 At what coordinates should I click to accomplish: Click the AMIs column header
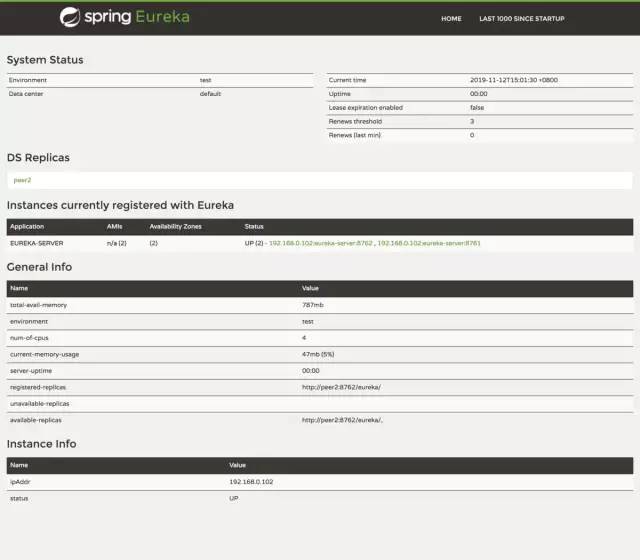[x=115, y=227]
